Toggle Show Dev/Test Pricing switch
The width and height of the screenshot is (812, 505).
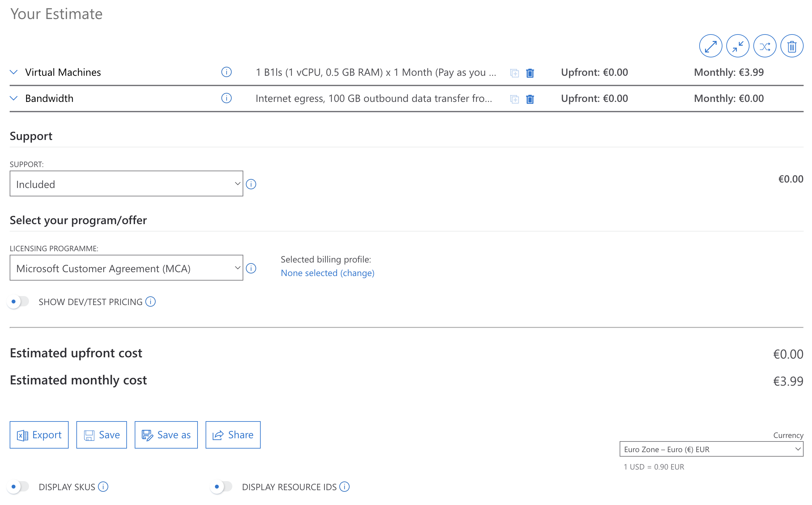tap(18, 302)
